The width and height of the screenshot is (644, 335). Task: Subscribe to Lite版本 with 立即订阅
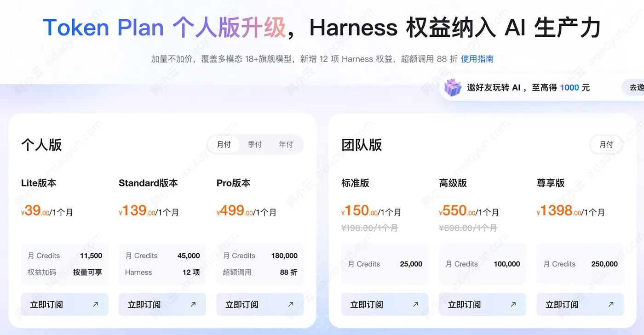65,304
